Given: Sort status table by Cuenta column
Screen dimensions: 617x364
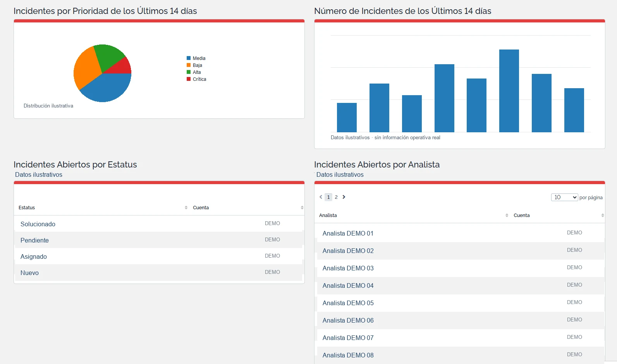Looking at the screenshot, I should click(302, 208).
